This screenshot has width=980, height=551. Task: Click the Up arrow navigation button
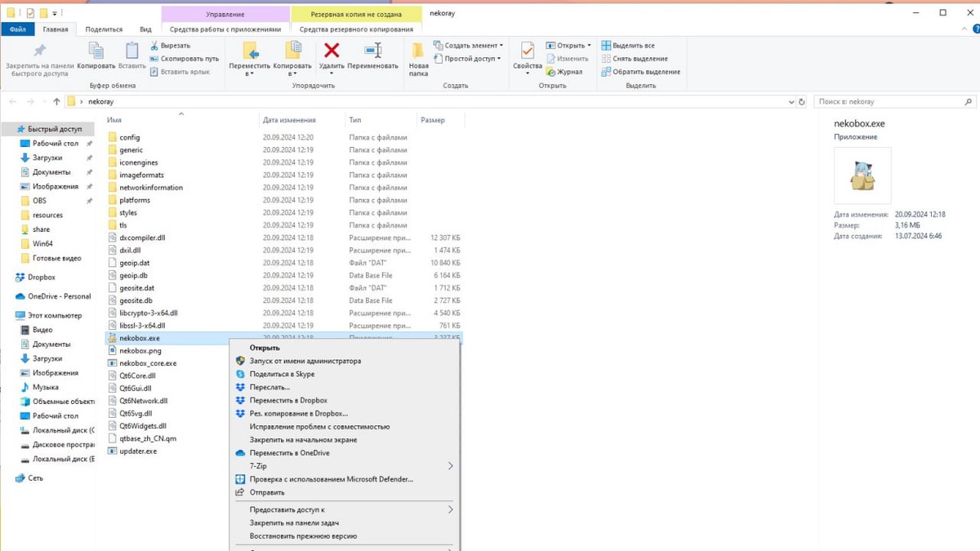coord(56,102)
